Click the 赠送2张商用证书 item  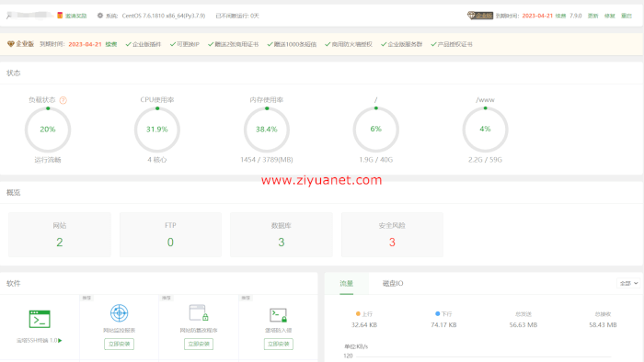pos(234,44)
